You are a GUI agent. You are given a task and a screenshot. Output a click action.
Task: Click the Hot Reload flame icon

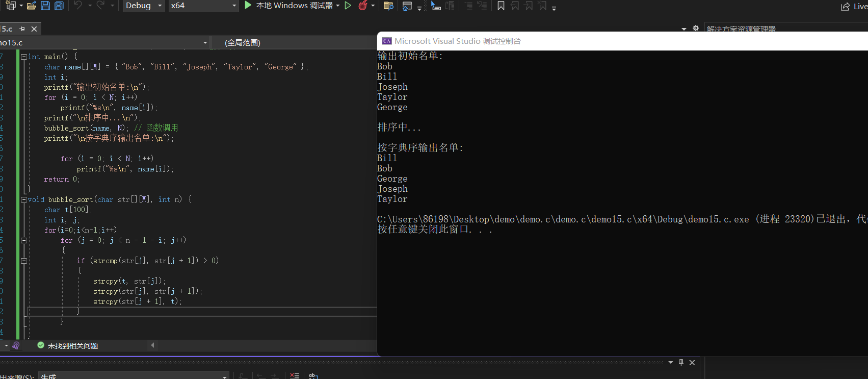(363, 6)
